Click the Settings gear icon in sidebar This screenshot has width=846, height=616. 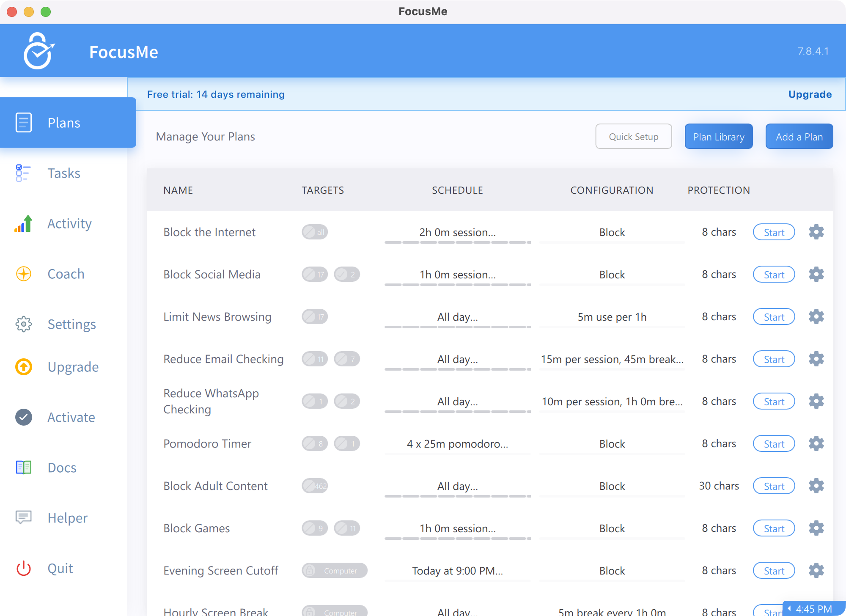coord(24,324)
